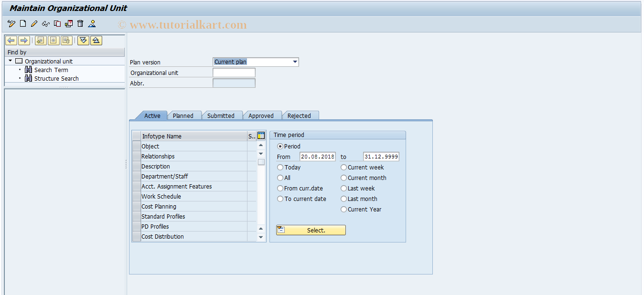Click the back navigation arrow button
Image resolution: width=644 pixels, height=295 pixels.
tap(11, 41)
